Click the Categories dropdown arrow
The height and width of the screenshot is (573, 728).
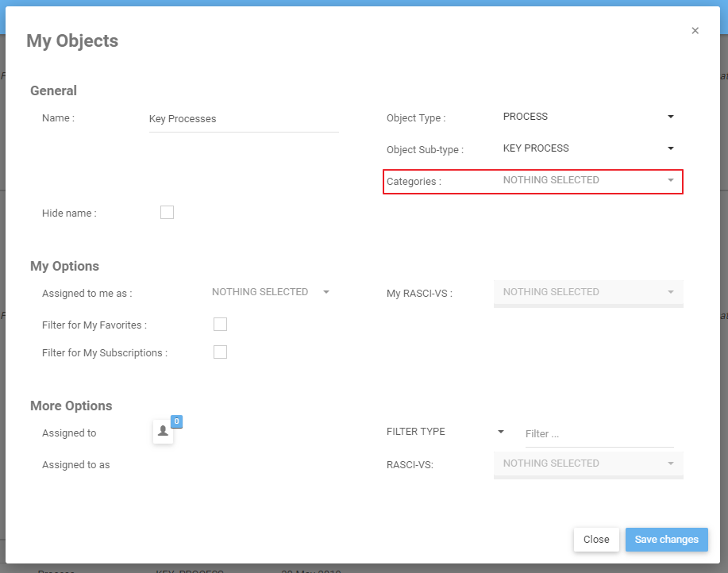click(x=671, y=181)
